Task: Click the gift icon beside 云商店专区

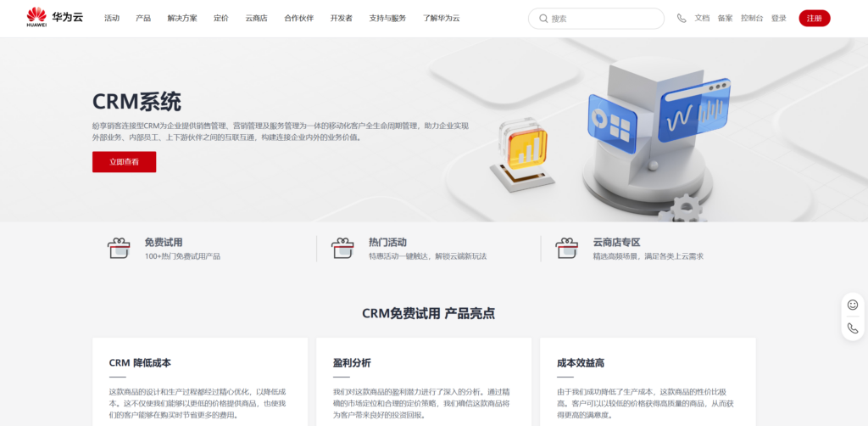Action: click(566, 248)
